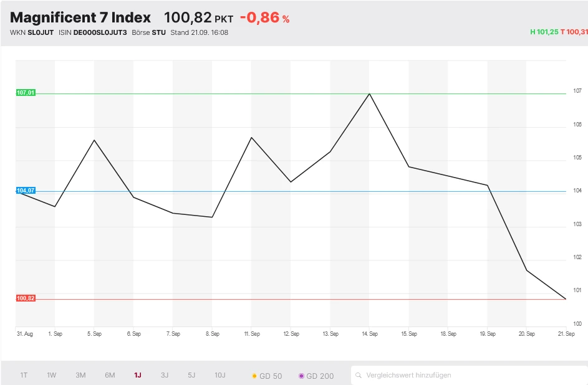This screenshot has width=588, height=385.
Task: Switch chart to 6M range
Action: coord(110,375)
